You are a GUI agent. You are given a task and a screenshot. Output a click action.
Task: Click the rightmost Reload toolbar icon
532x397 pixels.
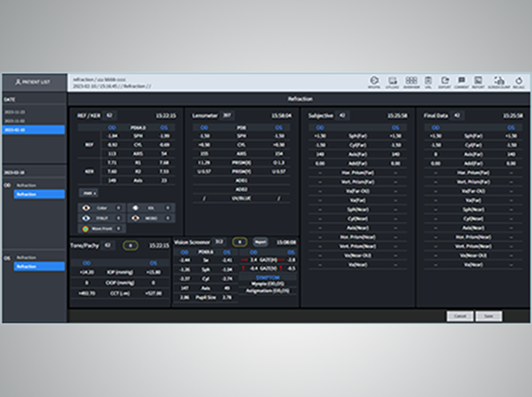tap(519, 81)
